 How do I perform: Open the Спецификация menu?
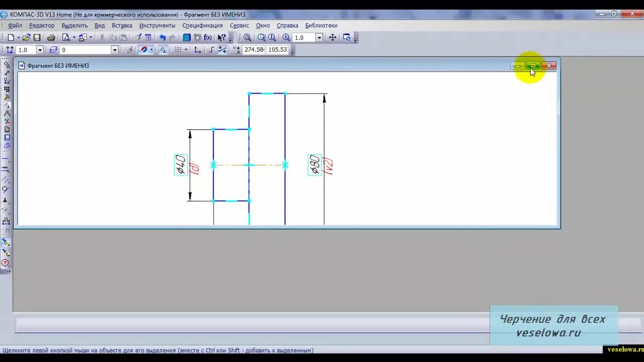[x=202, y=25]
